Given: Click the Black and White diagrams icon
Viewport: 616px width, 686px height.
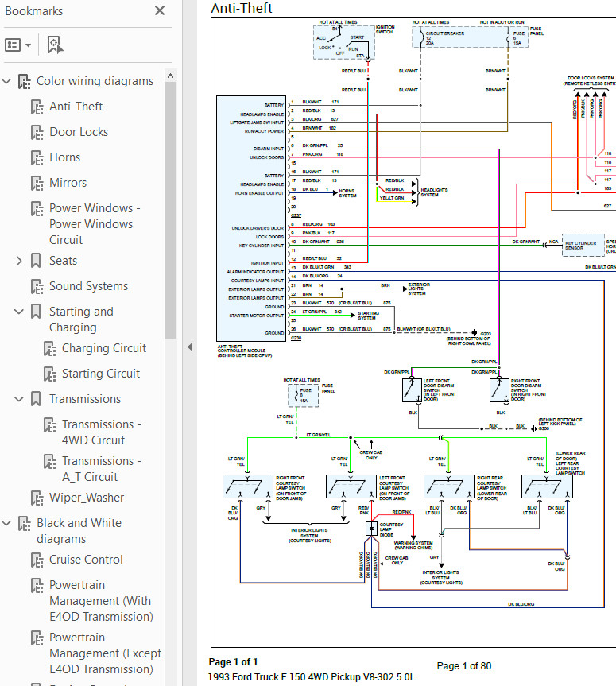Looking at the screenshot, I should coord(25,523).
